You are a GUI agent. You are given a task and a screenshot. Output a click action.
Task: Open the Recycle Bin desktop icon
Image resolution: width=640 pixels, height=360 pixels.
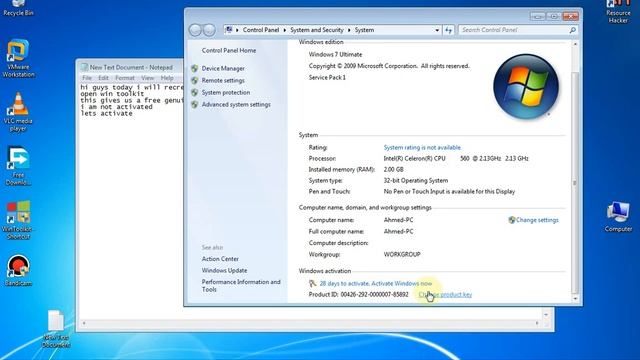tap(18, 8)
